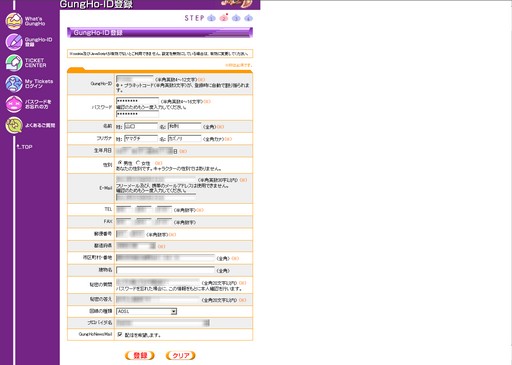
Task: Open the Ticket Center icon
Action: pyautogui.click(x=14, y=63)
